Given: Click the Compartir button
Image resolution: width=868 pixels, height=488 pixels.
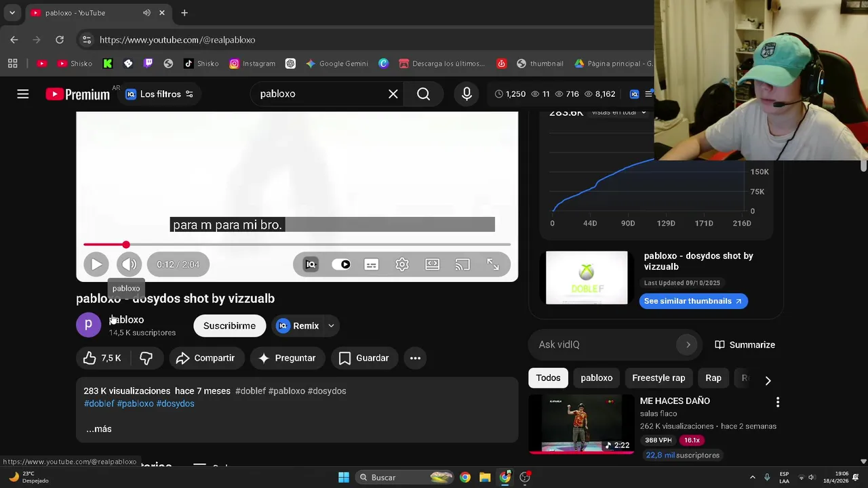Looking at the screenshot, I should [205, 358].
